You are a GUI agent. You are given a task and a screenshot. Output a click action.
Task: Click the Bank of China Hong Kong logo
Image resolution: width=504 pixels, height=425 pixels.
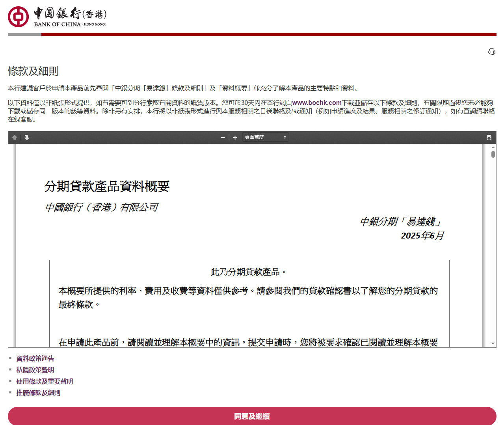click(57, 17)
